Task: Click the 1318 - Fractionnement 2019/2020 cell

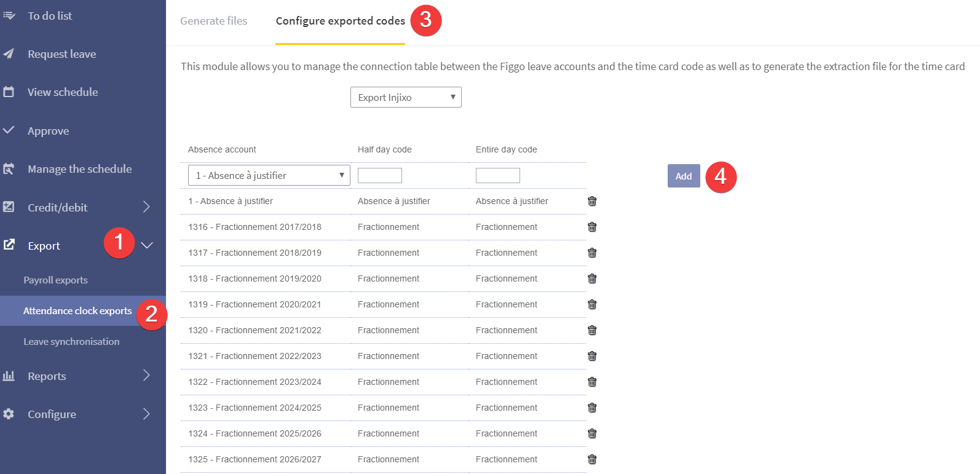Action: click(x=255, y=278)
